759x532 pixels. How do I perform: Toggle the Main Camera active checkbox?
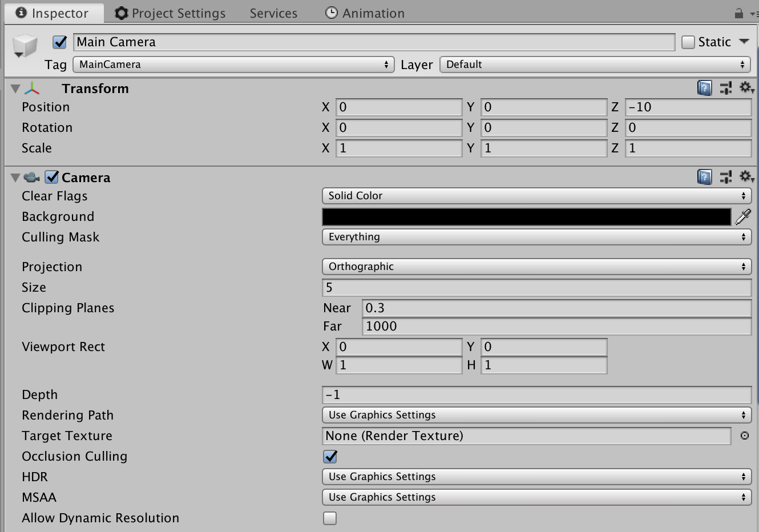tap(59, 42)
